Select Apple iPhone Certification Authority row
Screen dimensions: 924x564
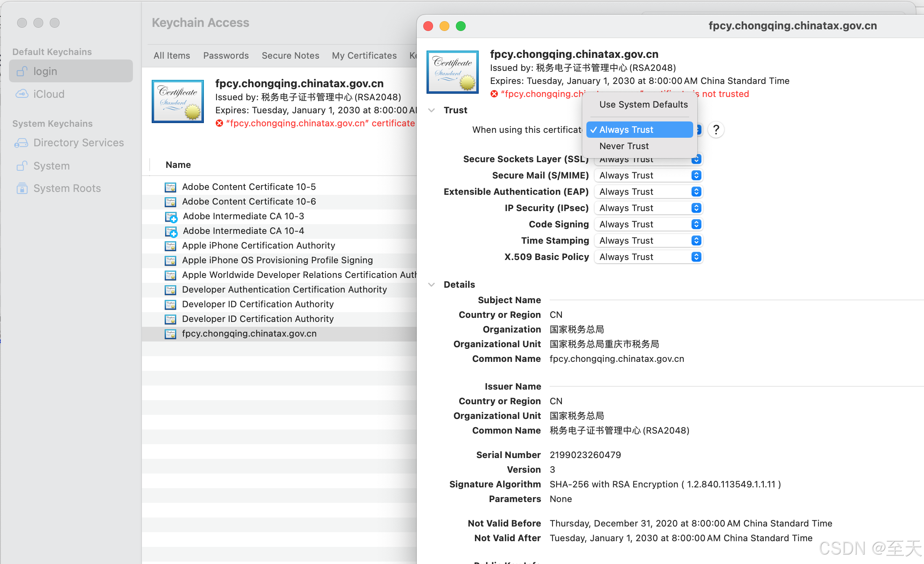point(259,246)
